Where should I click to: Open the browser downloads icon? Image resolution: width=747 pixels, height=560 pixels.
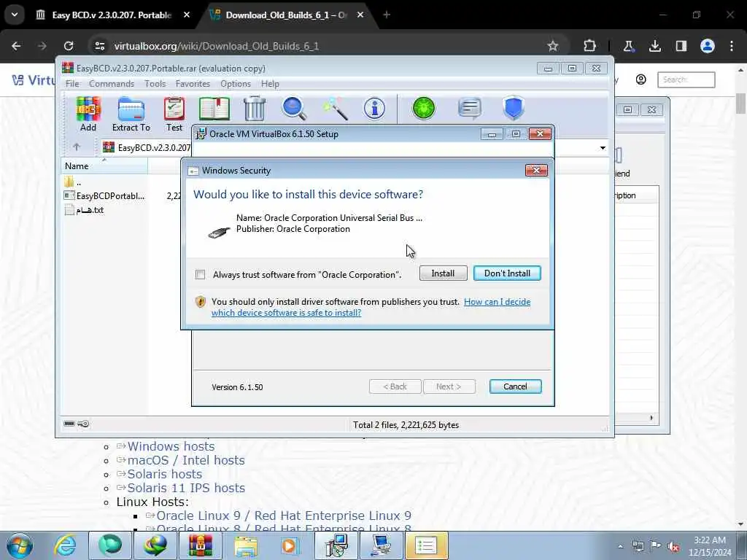pyautogui.click(x=655, y=46)
